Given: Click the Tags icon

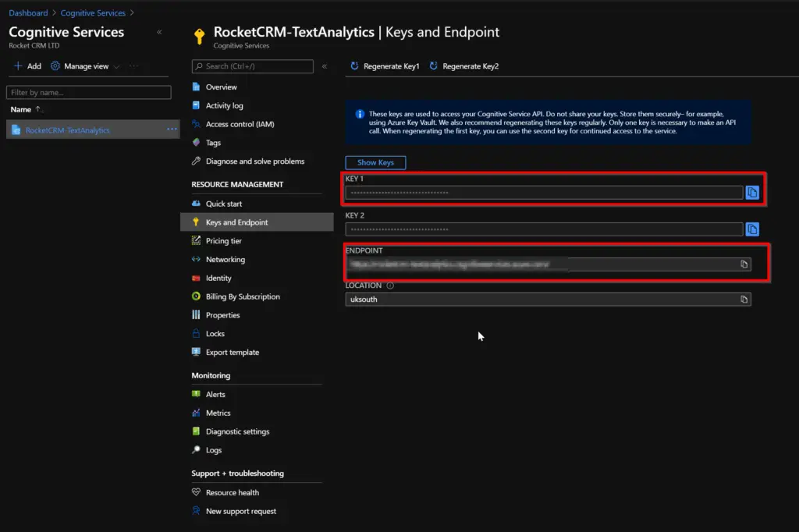Looking at the screenshot, I should coord(196,143).
